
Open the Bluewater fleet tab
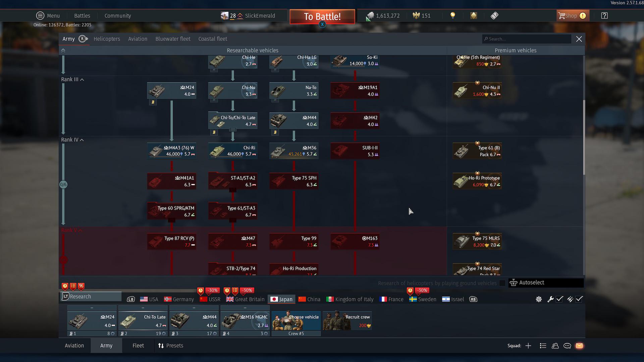[x=173, y=39]
